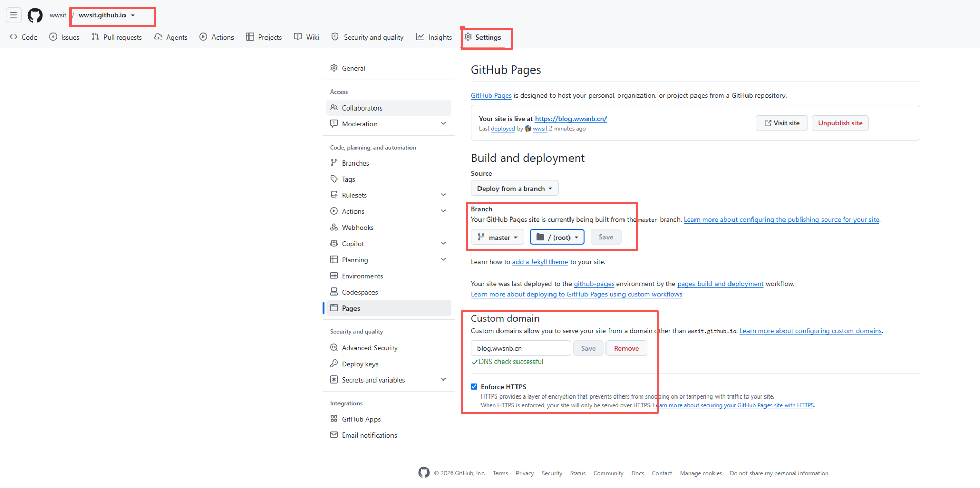Viewport: 980px width, 488px height.
Task: Expand the Moderation section chevron
Action: [x=443, y=123]
